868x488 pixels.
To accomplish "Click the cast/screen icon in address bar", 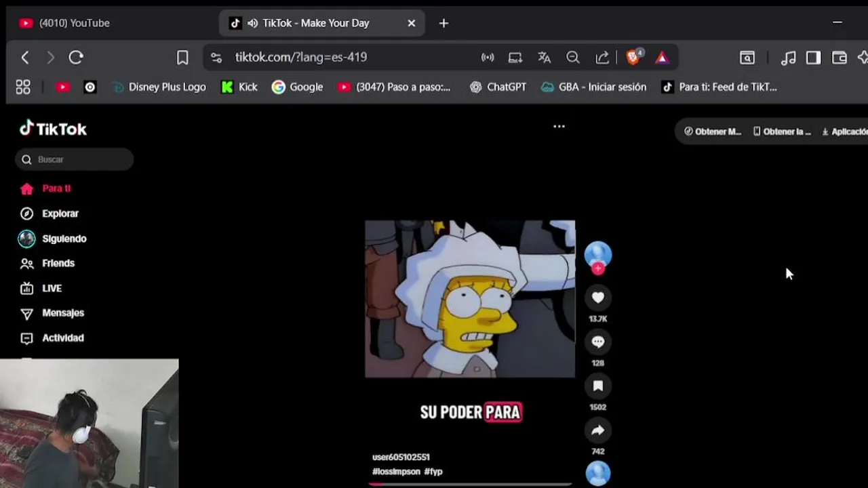I will 515,58.
